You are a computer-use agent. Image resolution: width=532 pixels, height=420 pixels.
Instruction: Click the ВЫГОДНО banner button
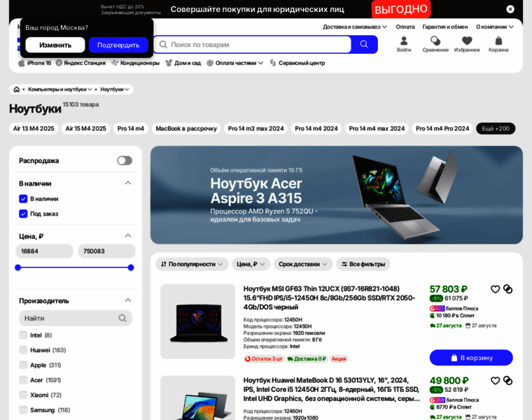point(401,9)
